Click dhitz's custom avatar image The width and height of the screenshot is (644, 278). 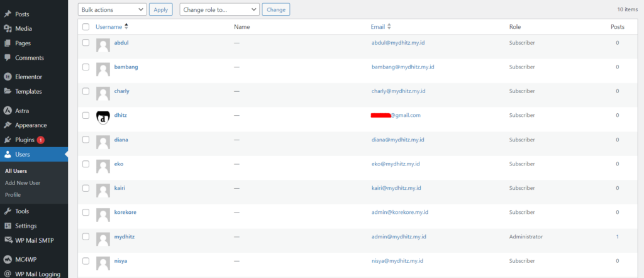(x=103, y=118)
